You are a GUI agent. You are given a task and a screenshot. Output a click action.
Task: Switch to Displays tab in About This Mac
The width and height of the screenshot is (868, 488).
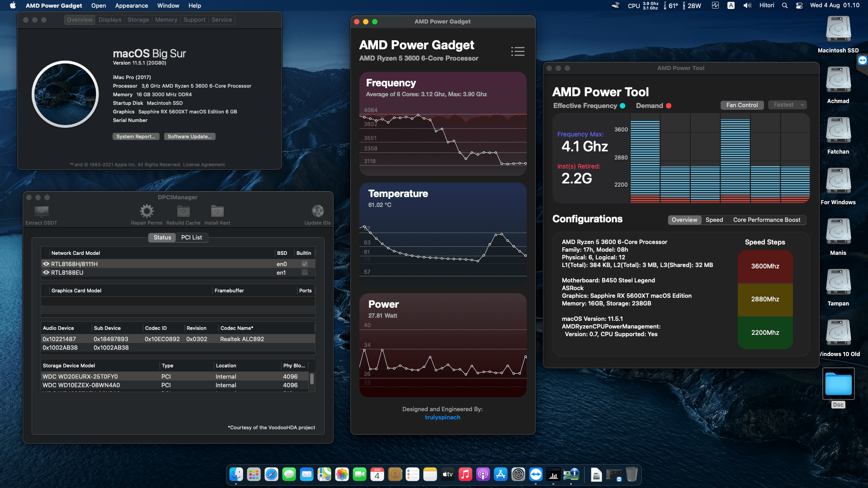pos(110,20)
